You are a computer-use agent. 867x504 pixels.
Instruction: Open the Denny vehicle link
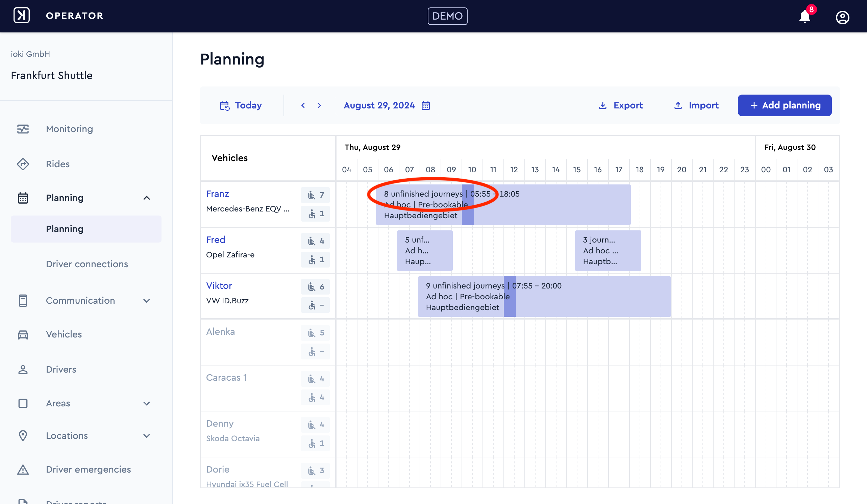tap(220, 424)
